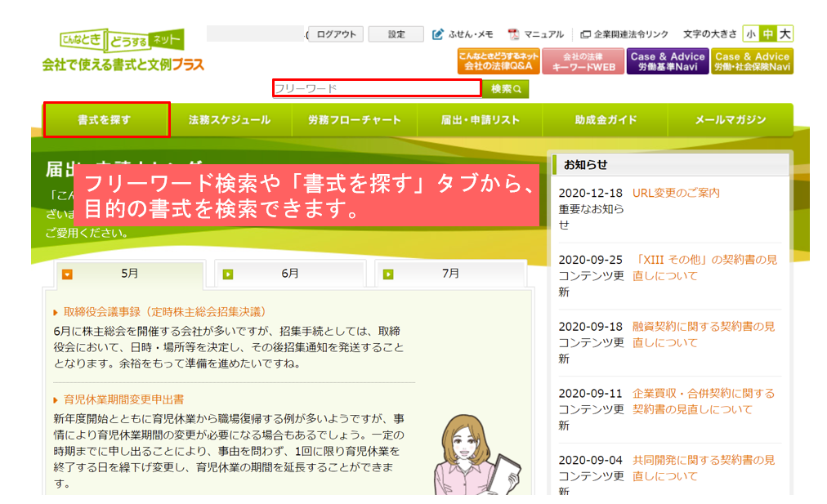The image size is (827, 504).
Task: Set text size to 中
Action: [x=767, y=34]
